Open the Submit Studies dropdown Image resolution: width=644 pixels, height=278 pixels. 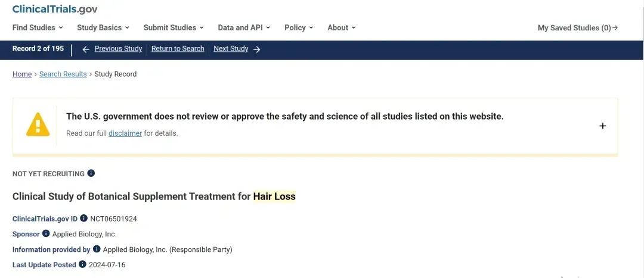click(x=174, y=27)
